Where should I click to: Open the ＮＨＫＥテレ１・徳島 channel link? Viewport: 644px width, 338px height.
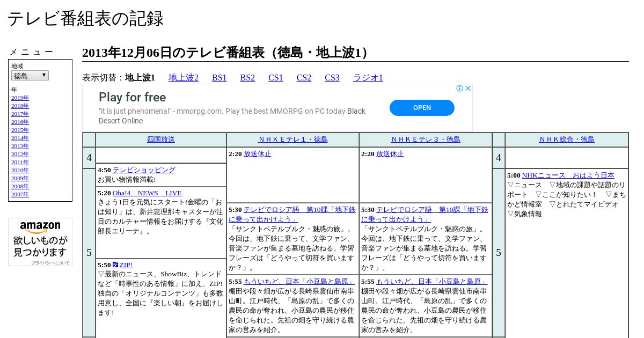coord(293,139)
